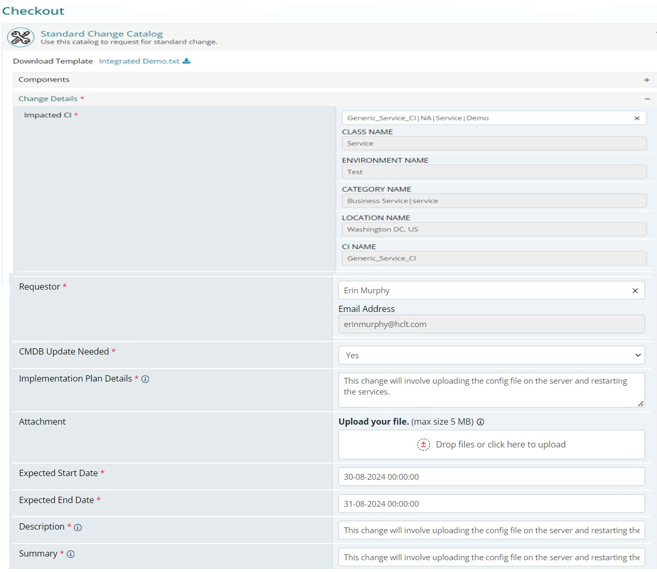Clear the Impacted CI field selection
Viewport: 657px width, 572px height.
pos(637,118)
